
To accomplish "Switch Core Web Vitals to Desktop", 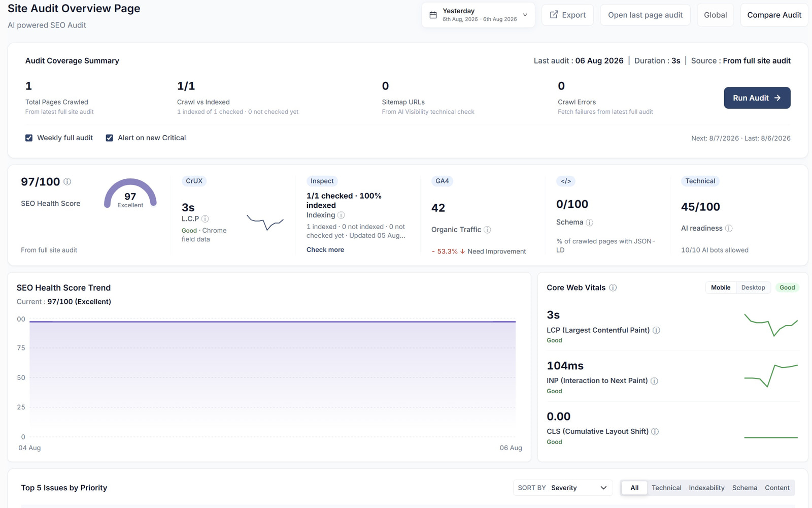I will coord(753,288).
